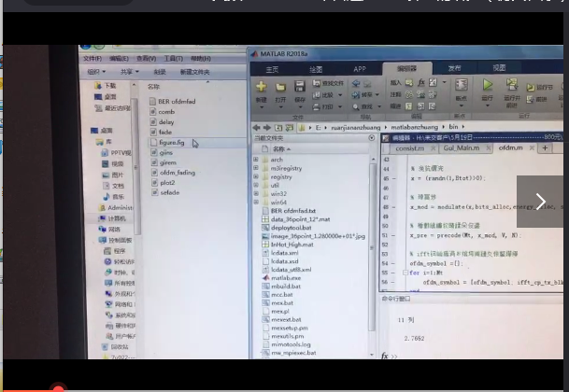569x392 pixels.
Task: Click the Print icon in MATLAB toolbar
Action: 316,106
